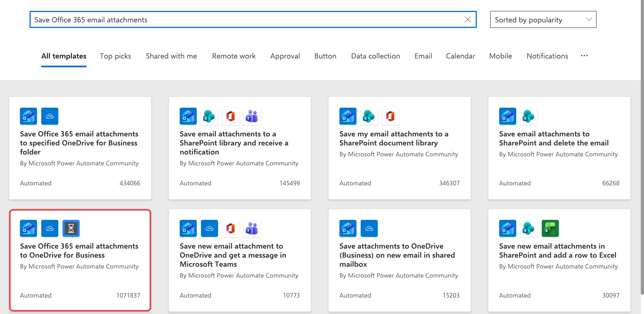Click the usage count 15203
The image size is (644, 314).
point(451,295)
